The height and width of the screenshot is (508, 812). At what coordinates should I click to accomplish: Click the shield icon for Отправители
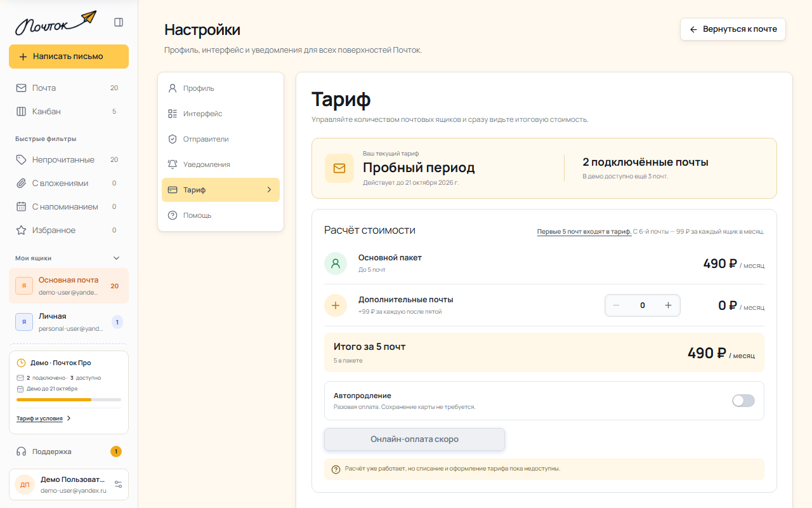point(173,139)
